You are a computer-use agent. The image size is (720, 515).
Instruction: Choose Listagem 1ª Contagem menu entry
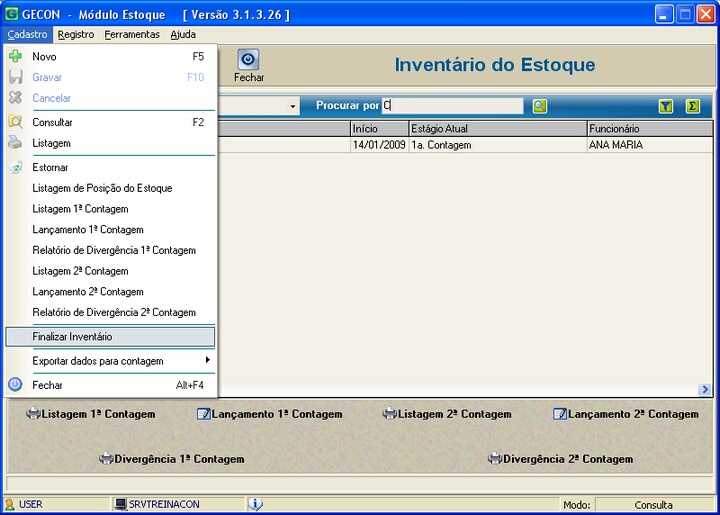point(110,209)
